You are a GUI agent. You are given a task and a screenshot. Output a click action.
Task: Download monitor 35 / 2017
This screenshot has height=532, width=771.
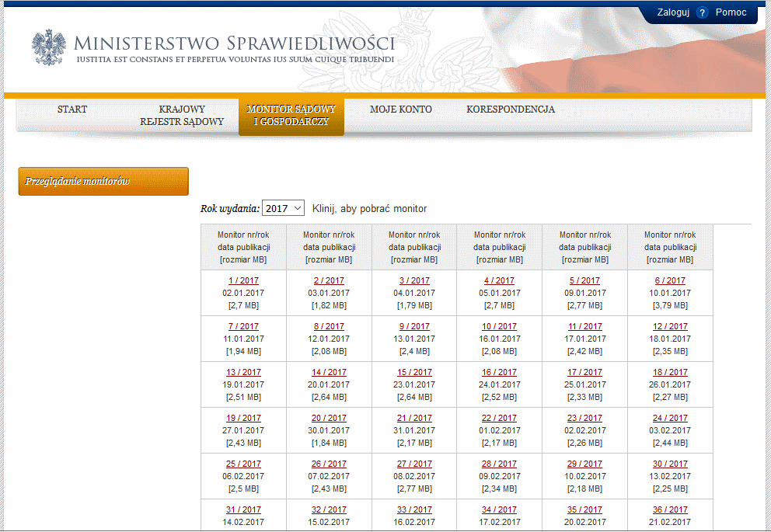(x=584, y=510)
